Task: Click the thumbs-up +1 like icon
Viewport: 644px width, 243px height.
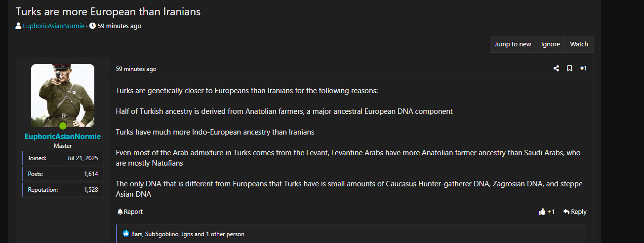Action: [542, 212]
